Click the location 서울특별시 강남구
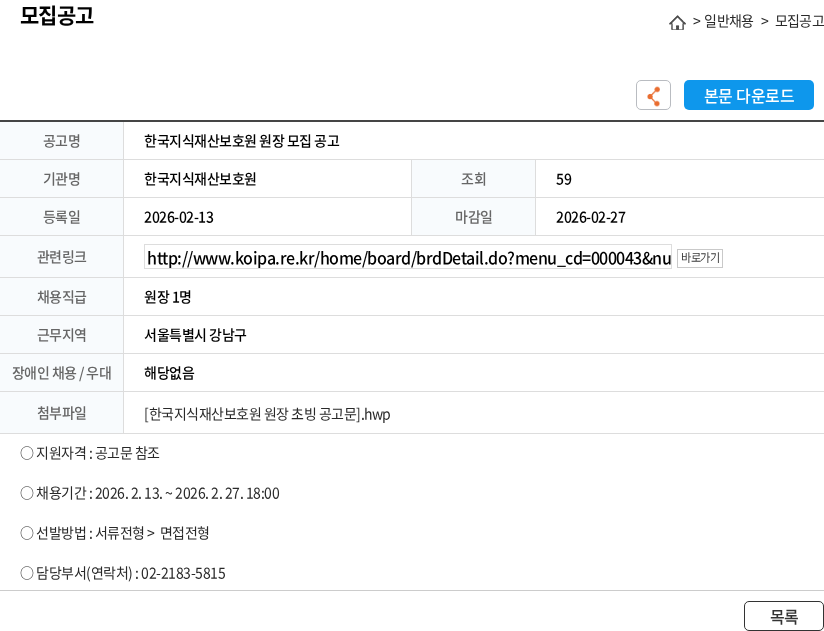 click(x=195, y=335)
